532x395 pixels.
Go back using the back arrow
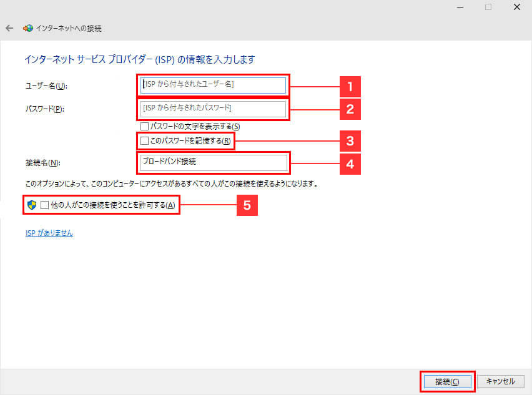(9, 28)
